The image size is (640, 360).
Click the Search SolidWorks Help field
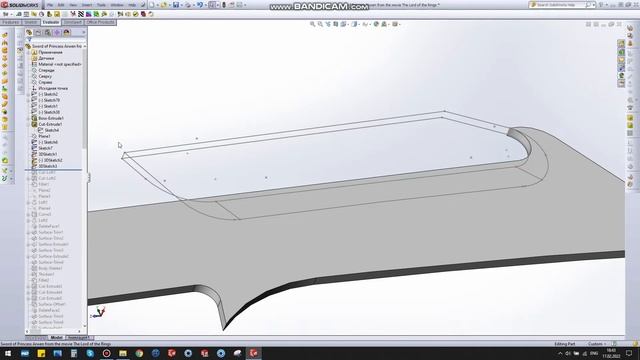[558, 5]
